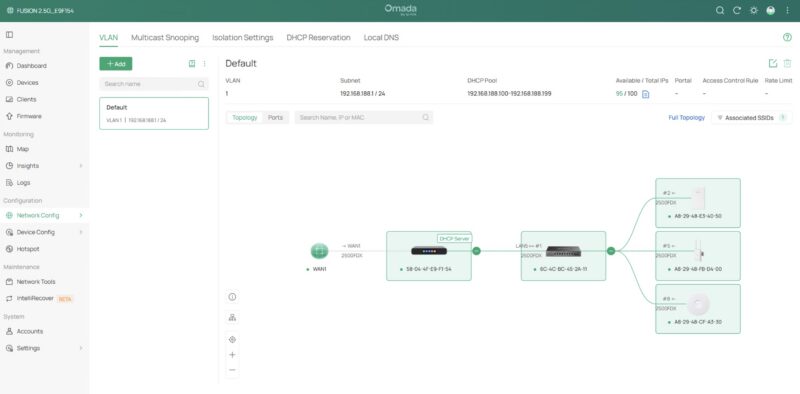This screenshot has height=394, width=800.
Task: Click the Add network button
Action: pos(116,64)
